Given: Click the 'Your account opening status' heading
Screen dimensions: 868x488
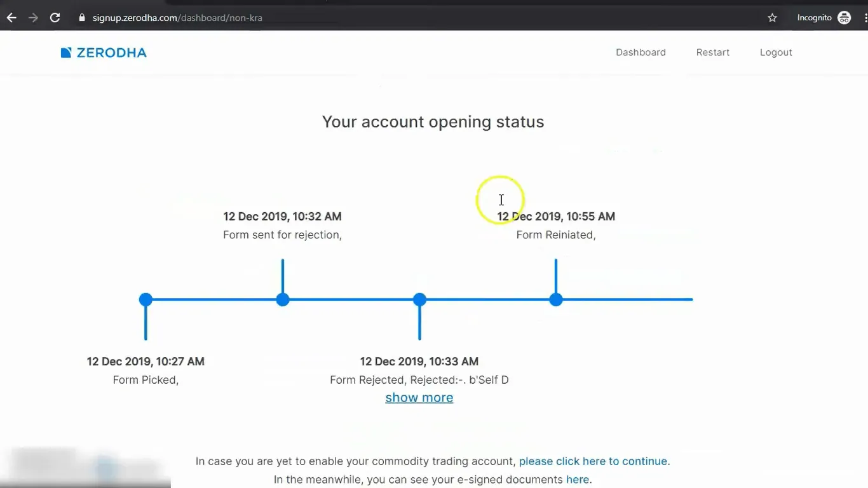Looking at the screenshot, I should (x=433, y=122).
